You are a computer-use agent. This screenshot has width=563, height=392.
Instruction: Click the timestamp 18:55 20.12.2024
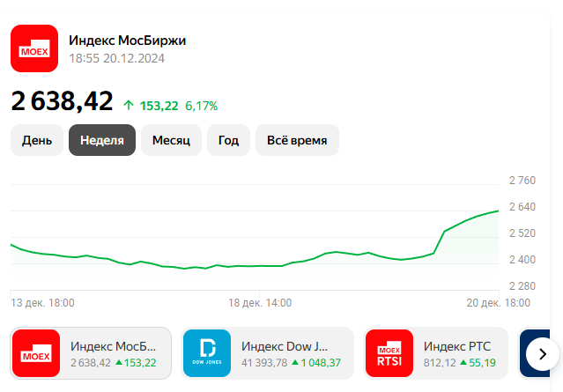click(x=116, y=58)
